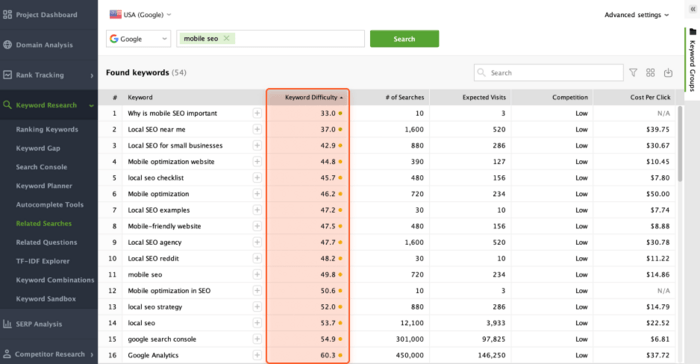Screen dimensions: 700x364
Task: Sort by Cost Per Click column header
Action: tap(650, 97)
